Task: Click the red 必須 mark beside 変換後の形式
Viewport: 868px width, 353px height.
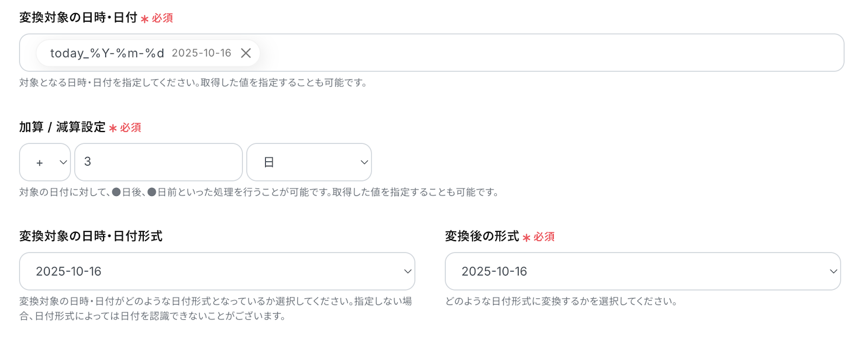Action: [544, 237]
